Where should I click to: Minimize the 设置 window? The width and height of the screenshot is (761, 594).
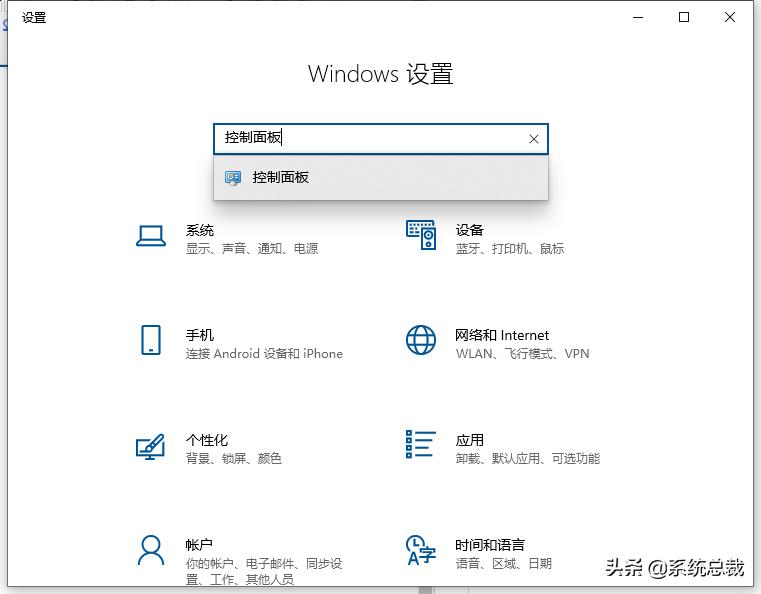[638, 17]
